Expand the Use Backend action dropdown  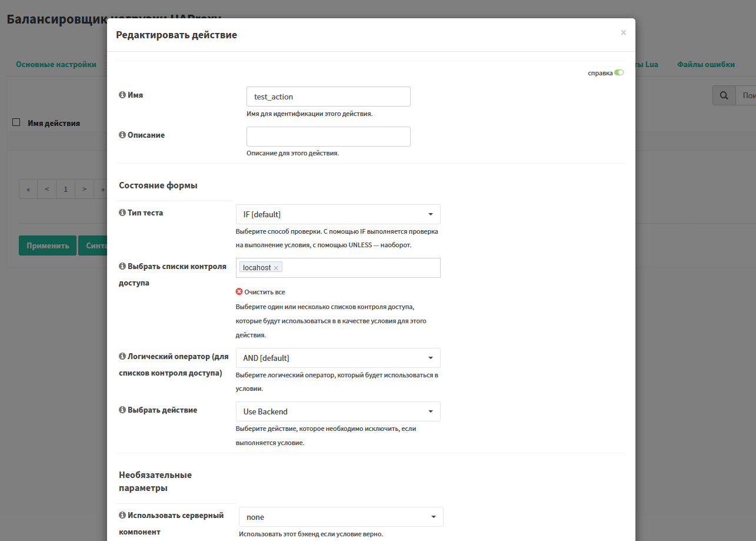click(338, 411)
